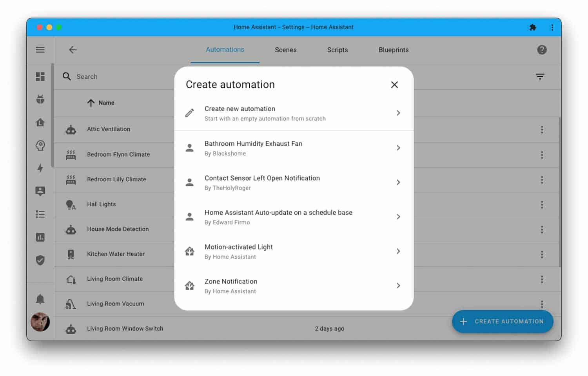Viewport: 588px width, 376px height.
Task: Open notifications bell in sidebar
Action: (40, 299)
